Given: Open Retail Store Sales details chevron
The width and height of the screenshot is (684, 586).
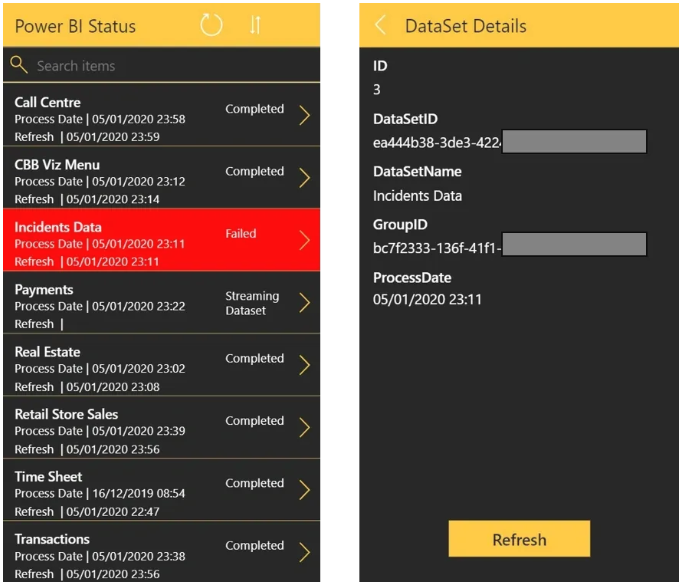Looking at the screenshot, I should [x=304, y=428].
